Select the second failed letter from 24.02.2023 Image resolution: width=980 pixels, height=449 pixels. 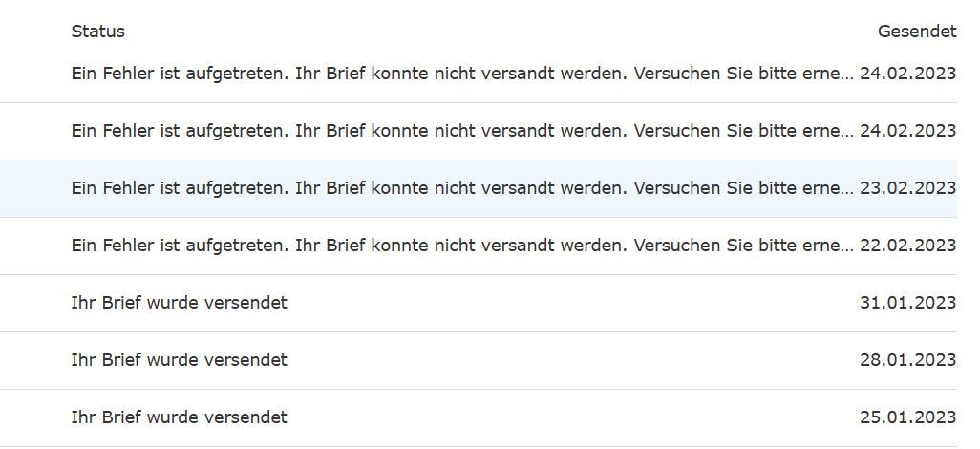[479, 131]
